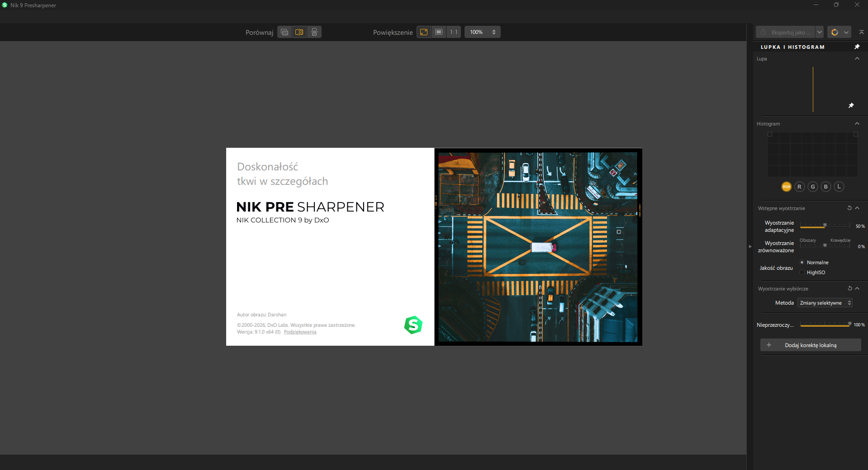Image resolution: width=868 pixels, height=470 pixels.
Task: Click the fill-view zoom icon
Action: click(439, 32)
